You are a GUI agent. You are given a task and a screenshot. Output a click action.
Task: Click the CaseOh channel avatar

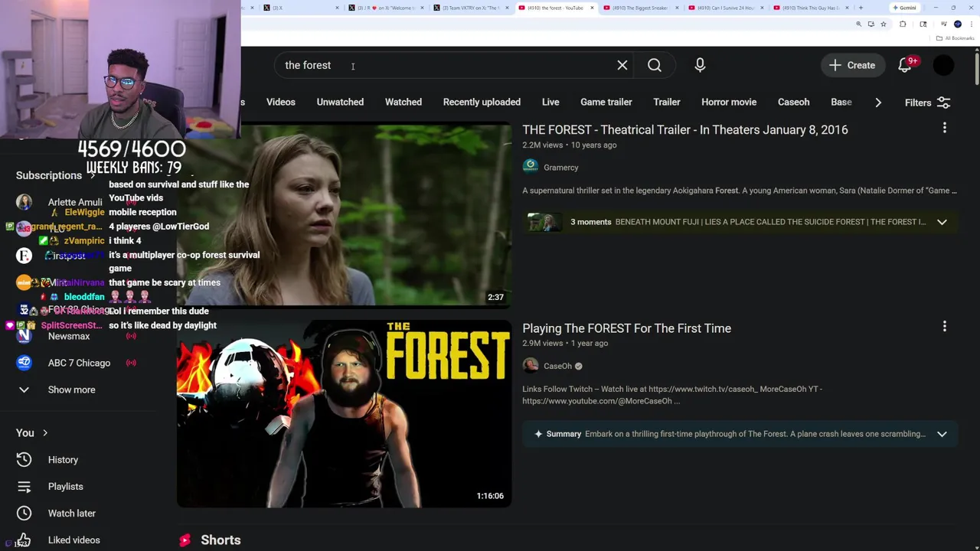point(531,366)
